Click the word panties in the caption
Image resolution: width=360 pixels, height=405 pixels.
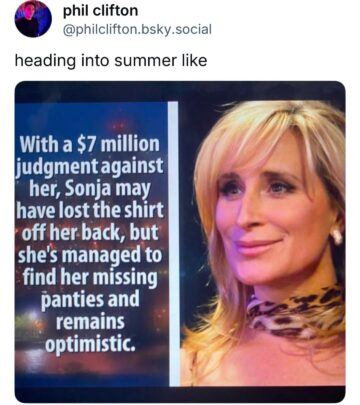[x=68, y=300]
